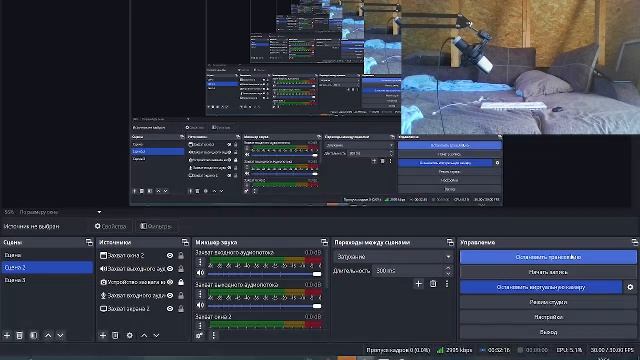Adjust Захват выходного аудиопотока volume slider

coord(264,306)
